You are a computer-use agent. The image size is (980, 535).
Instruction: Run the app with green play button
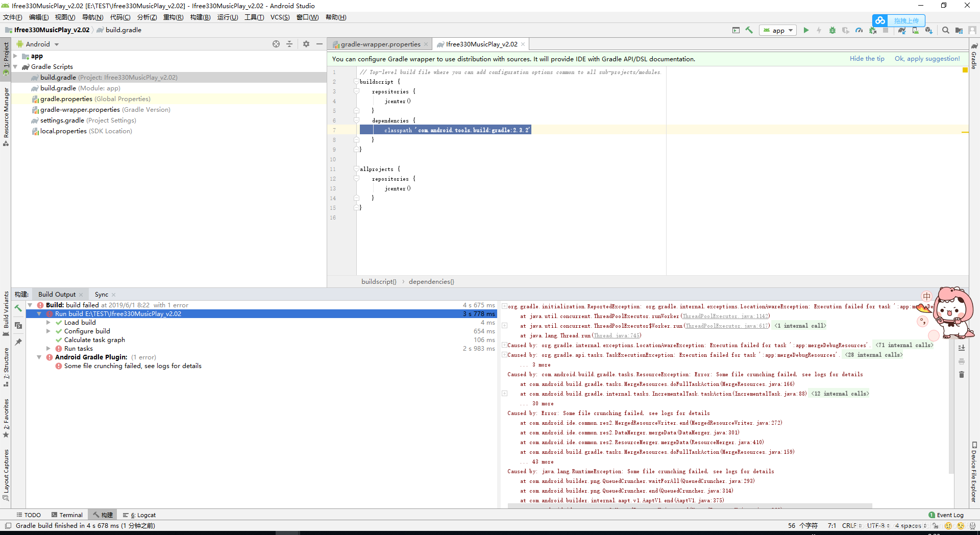(x=806, y=30)
